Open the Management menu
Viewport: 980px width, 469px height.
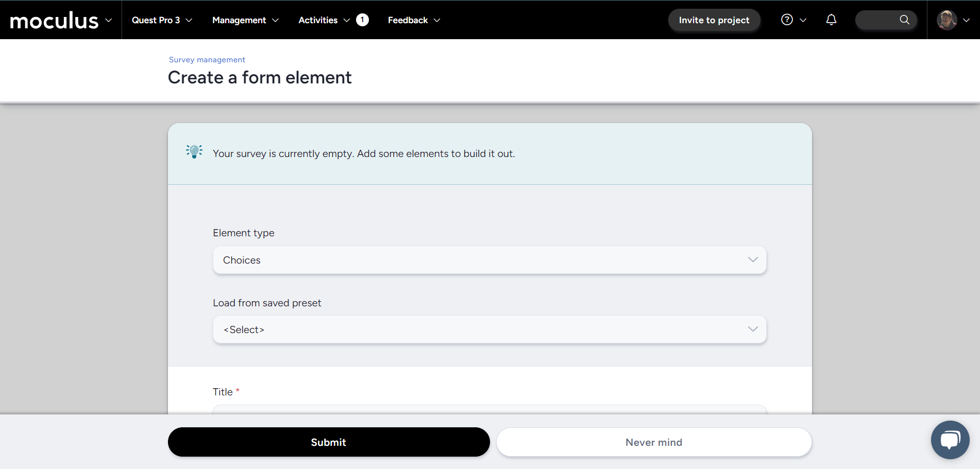(x=245, y=20)
